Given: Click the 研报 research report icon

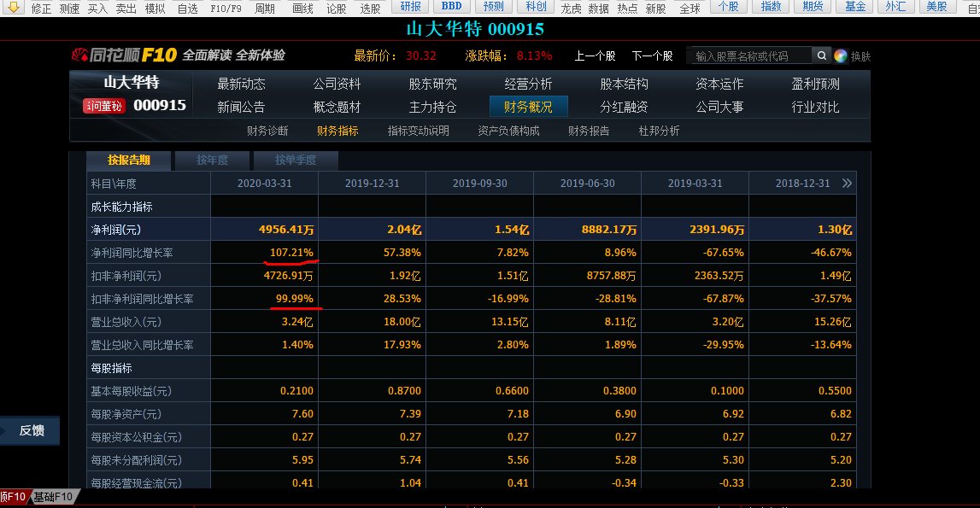Looking at the screenshot, I should tap(410, 7).
